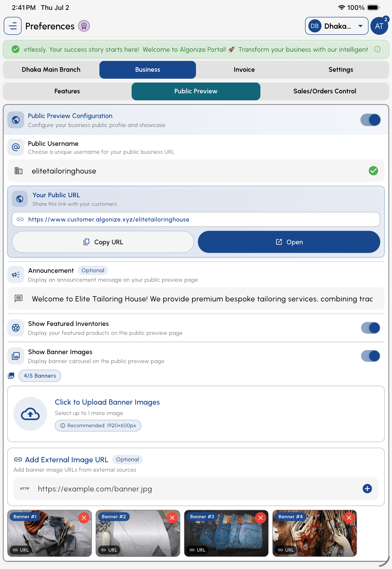Click the scrolling welcome banner text
Viewport: 392px width, 569px height.
click(196, 49)
